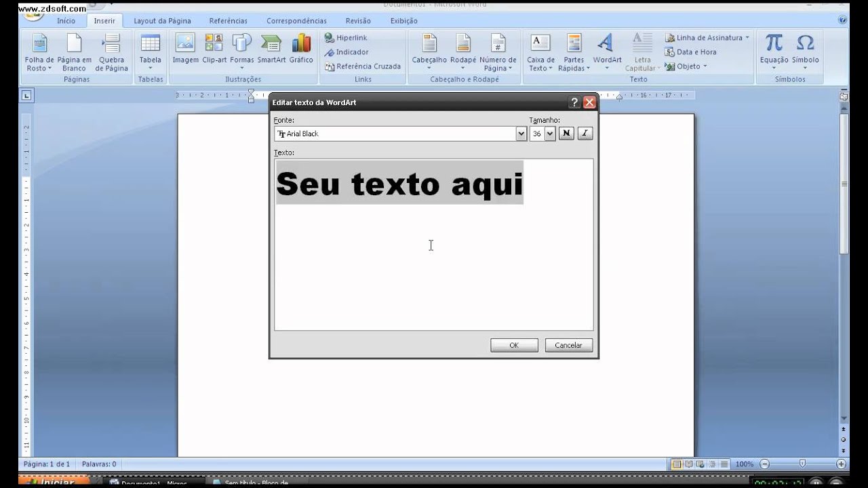Expand the Fonte dropdown in WordArt dialog
The width and height of the screenshot is (868, 488).
521,134
